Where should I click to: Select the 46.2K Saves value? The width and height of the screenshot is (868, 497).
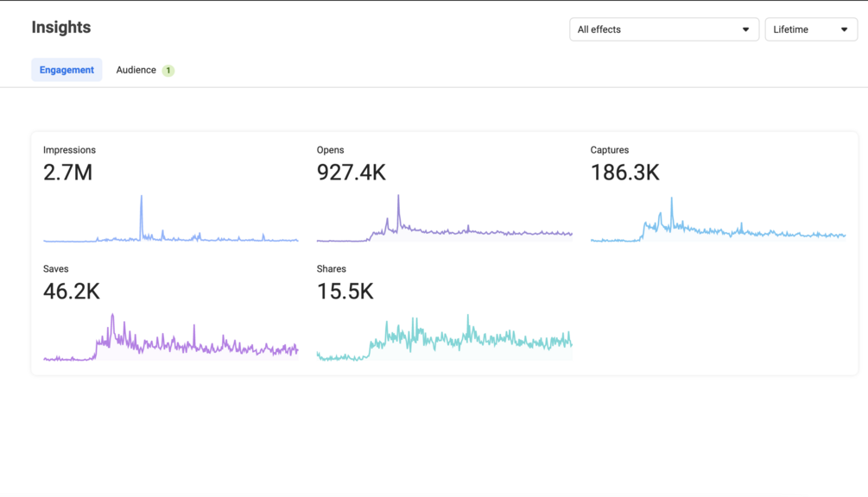(72, 292)
